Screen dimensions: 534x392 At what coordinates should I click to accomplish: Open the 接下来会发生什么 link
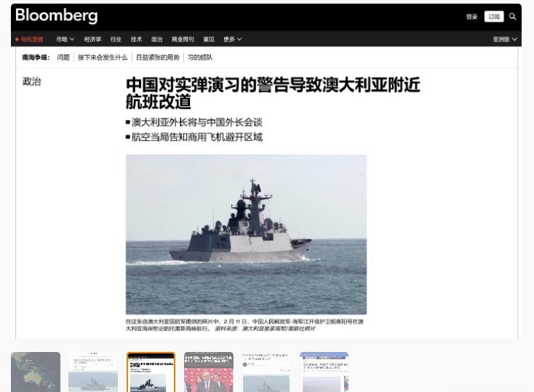point(103,57)
